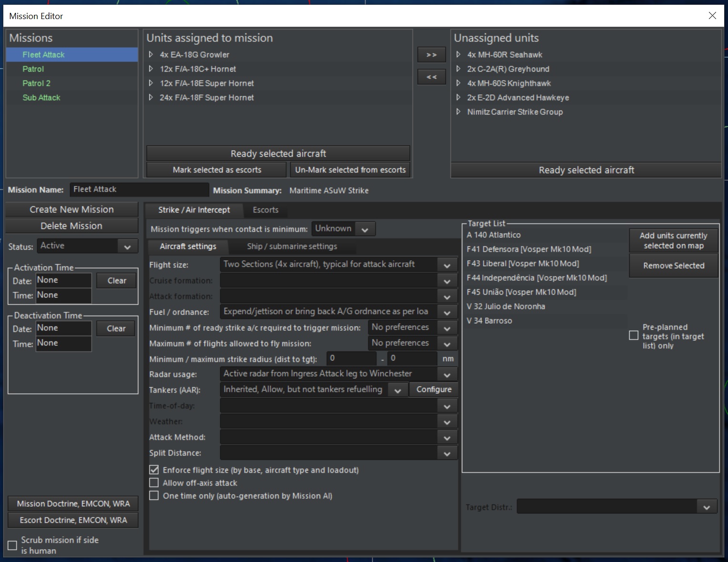Expand the 4x MH-60S Knighthawk group
Image resolution: width=728 pixels, height=562 pixels.
458,83
